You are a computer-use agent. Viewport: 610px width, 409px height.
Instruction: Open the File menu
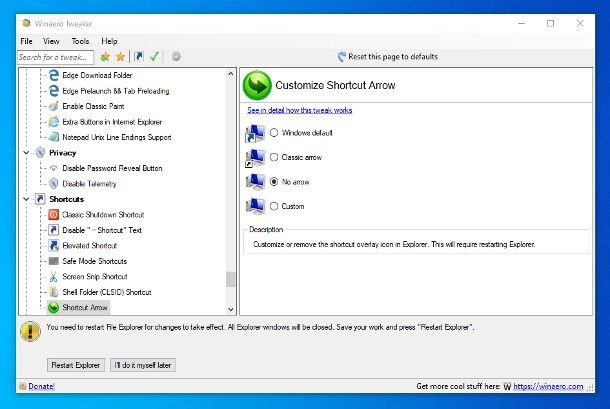[x=26, y=41]
